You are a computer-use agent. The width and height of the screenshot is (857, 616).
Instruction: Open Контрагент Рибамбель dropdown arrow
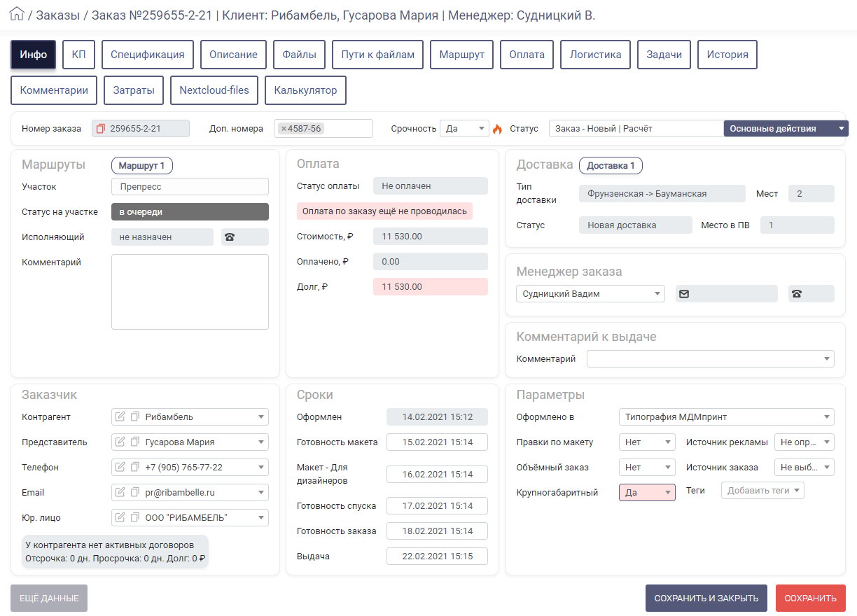point(261,417)
